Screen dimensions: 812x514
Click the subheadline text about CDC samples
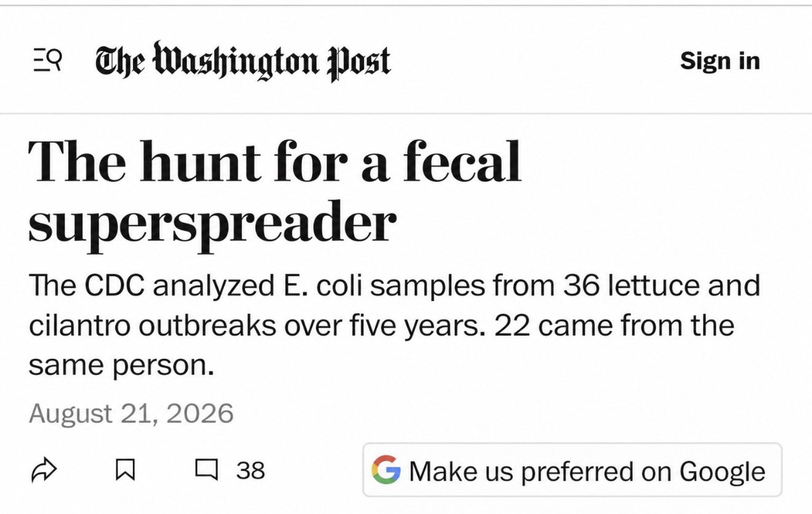pyautogui.click(x=394, y=326)
